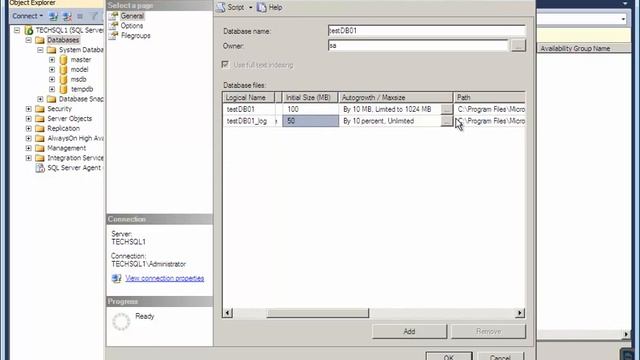The image size is (640, 360).
Task: Open the Options page in the dialog
Action: 131,26
